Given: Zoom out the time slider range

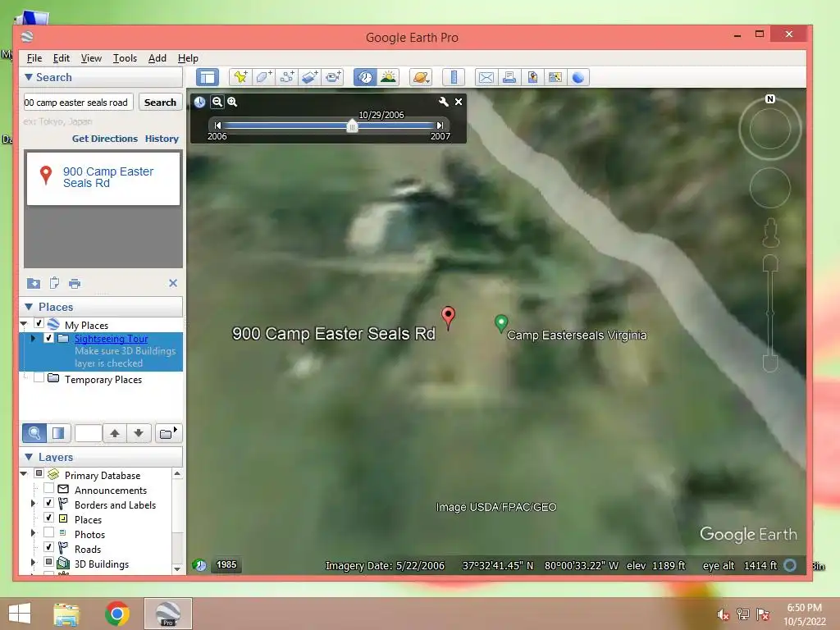Looking at the screenshot, I should [x=217, y=102].
